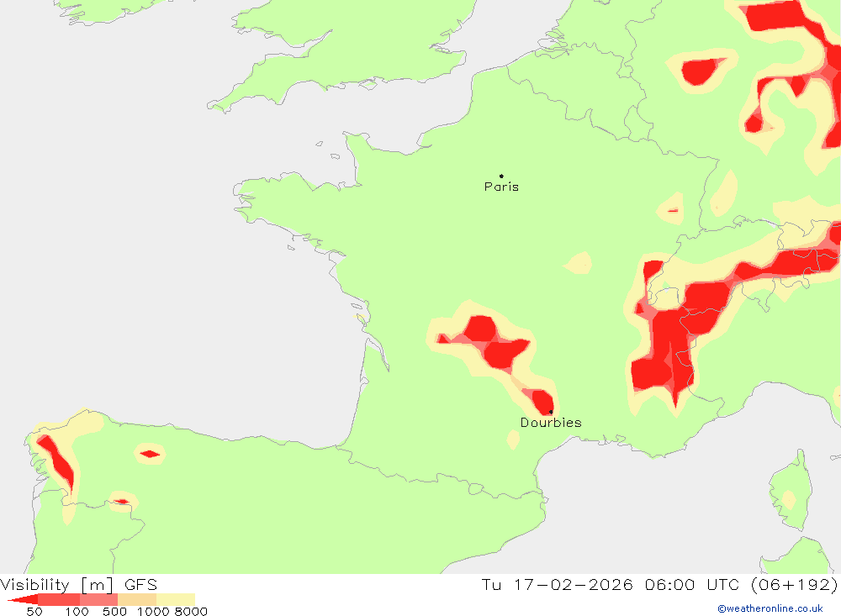
Task: Click the orange legend swatch between 500 and 1000
Action: point(137,599)
